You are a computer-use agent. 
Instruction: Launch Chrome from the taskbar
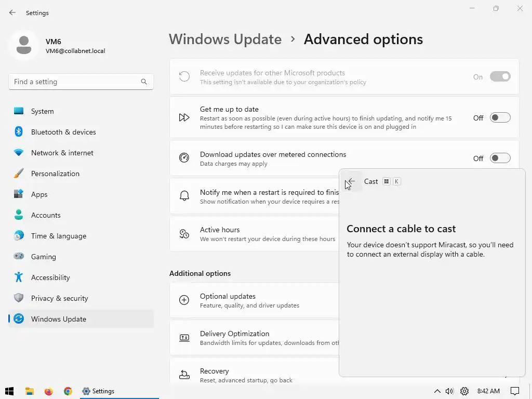pyautogui.click(x=68, y=391)
